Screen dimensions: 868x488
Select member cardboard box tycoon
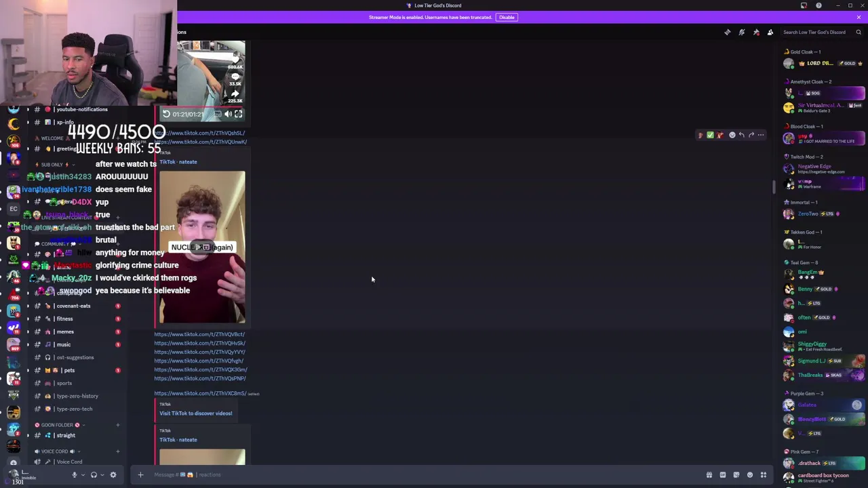pyautogui.click(x=824, y=477)
